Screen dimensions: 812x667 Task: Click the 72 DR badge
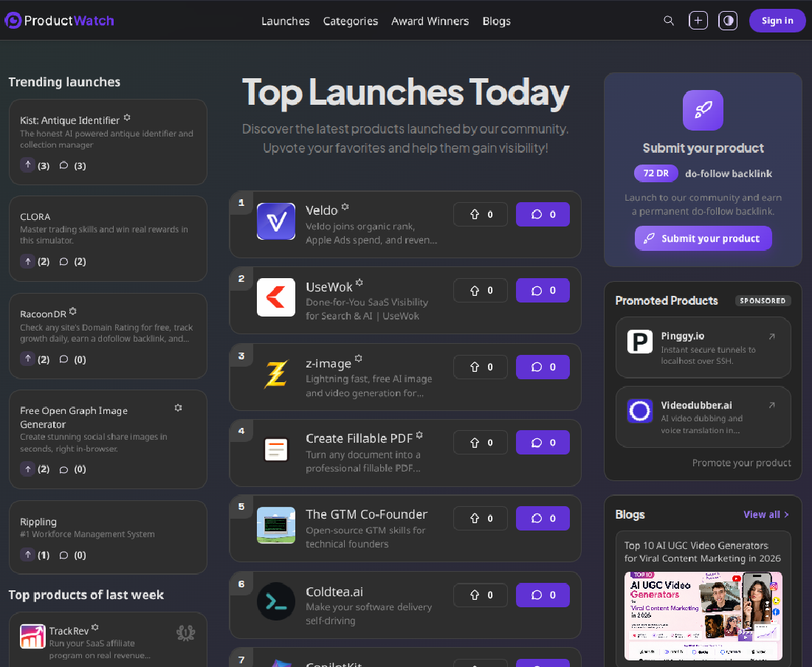pos(656,173)
